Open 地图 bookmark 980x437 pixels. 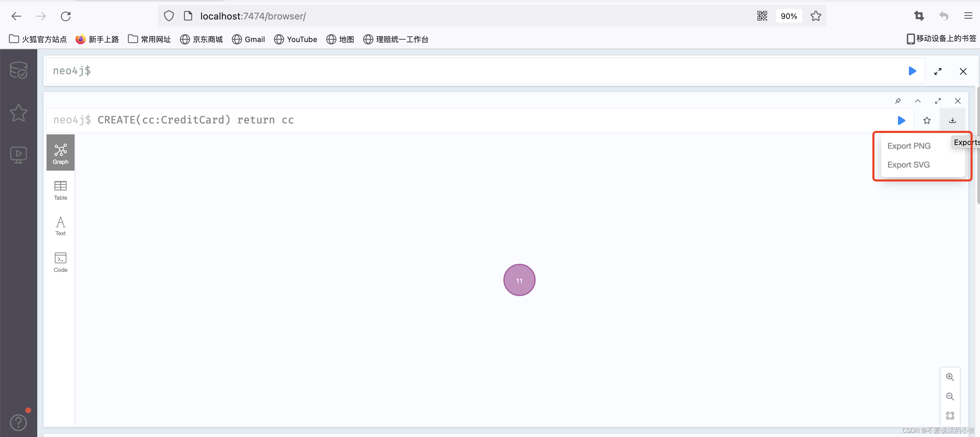[x=340, y=39]
